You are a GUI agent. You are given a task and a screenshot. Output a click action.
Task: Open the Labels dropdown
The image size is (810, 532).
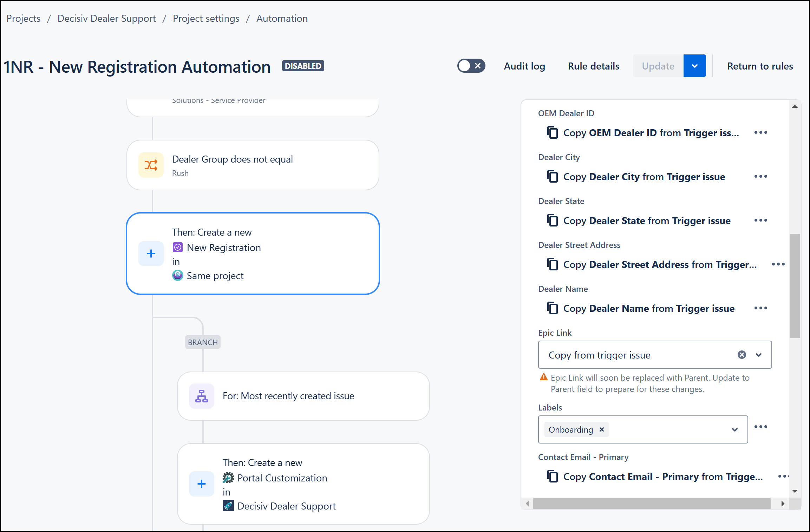click(734, 429)
